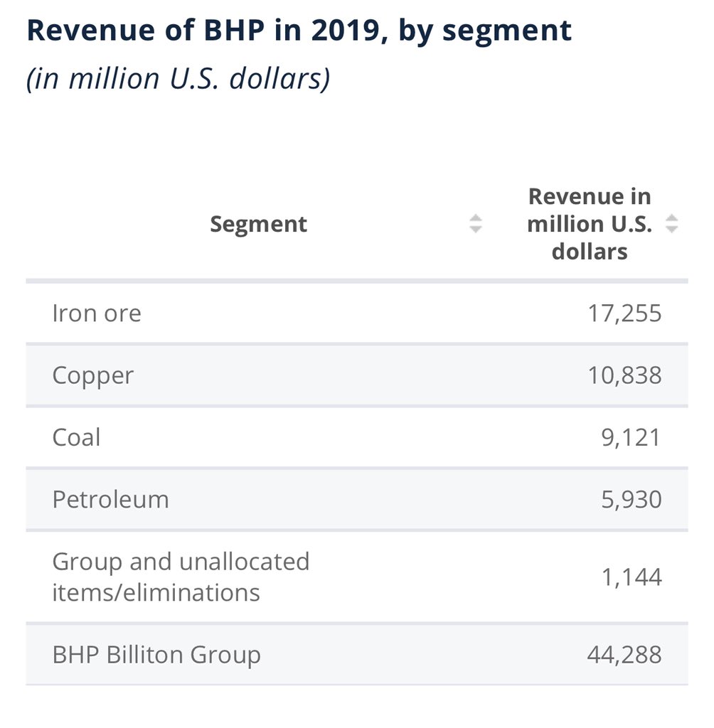Select the 9,121 revenue value
The width and height of the screenshot is (714, 728).
631,437
